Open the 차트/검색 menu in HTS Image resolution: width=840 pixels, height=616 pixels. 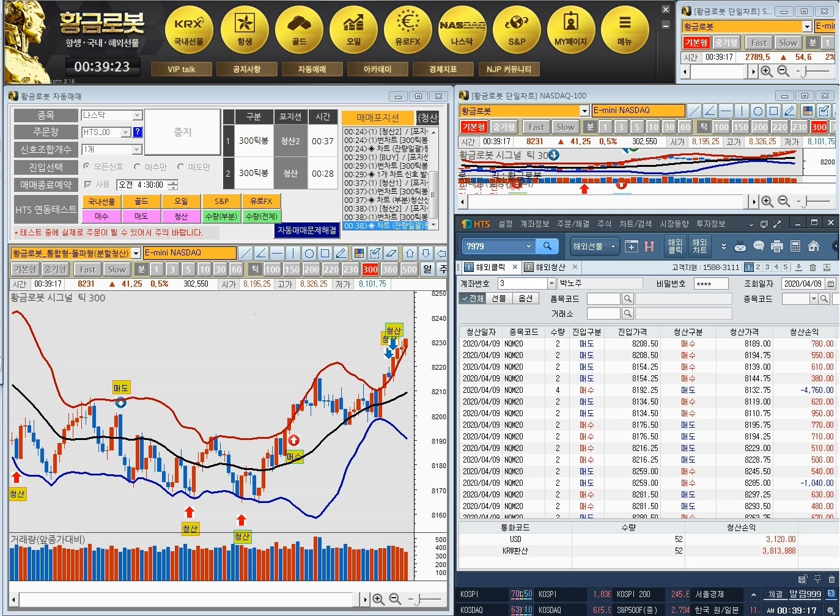click(x=636, y=224)
